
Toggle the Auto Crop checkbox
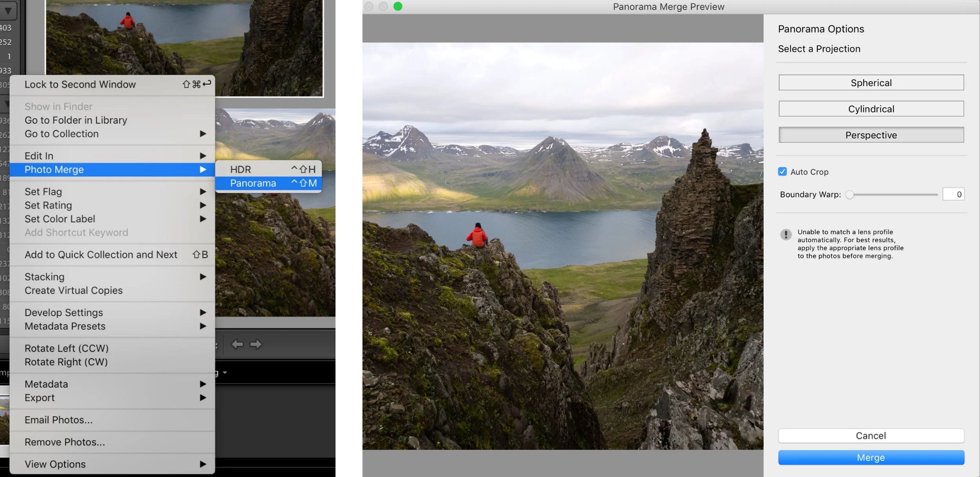click(x=782, y=172)
